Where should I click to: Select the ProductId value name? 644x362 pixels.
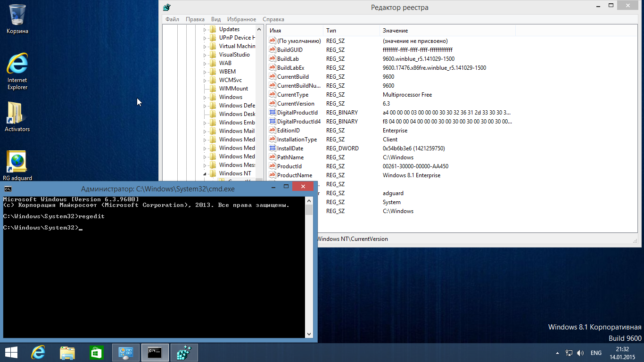[x=289, y=166]
